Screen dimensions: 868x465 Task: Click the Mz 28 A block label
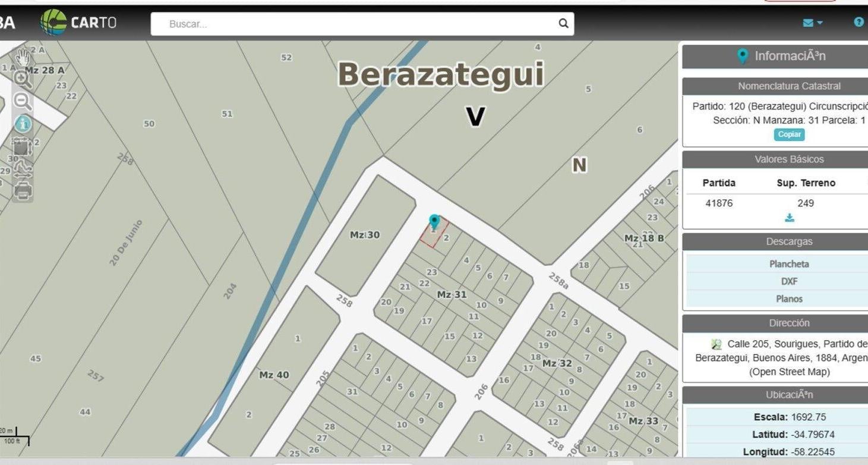[x=45, y=70]
